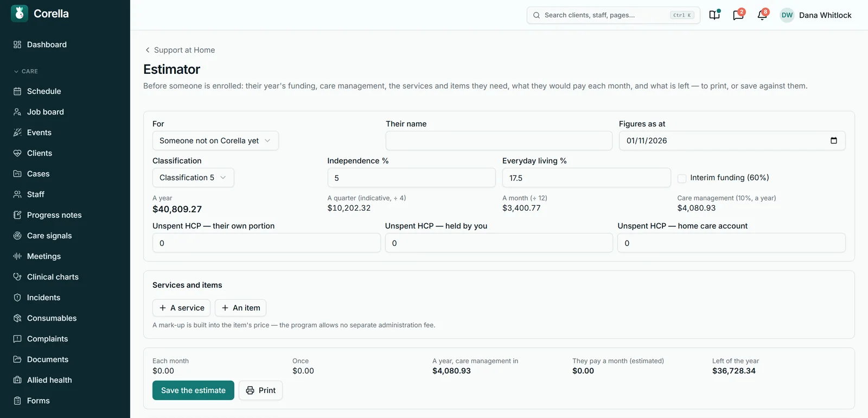Viewport: 868px width, 418px height.
Task: Open the guide book icon in header
Action: (714, 15)
